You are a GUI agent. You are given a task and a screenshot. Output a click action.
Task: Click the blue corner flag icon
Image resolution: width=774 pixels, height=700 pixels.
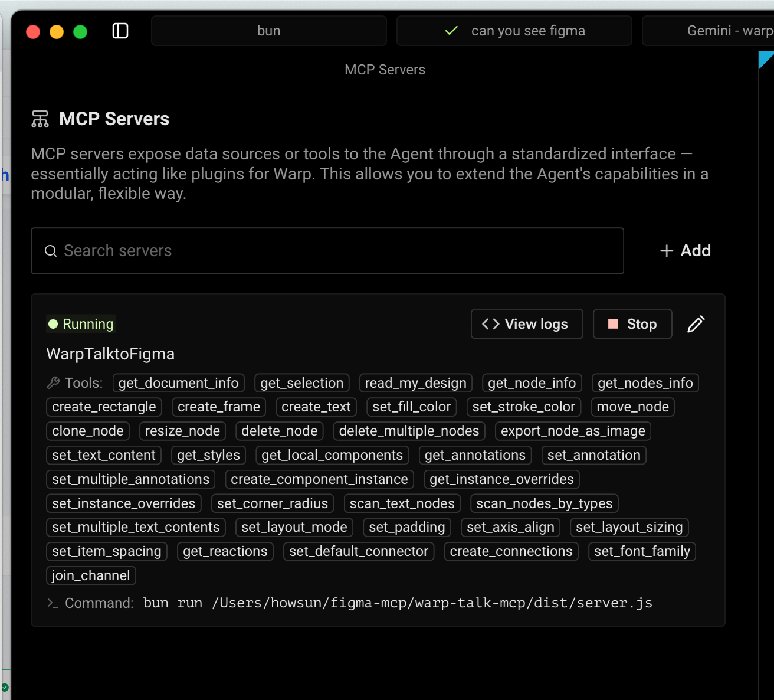point(766,60)
